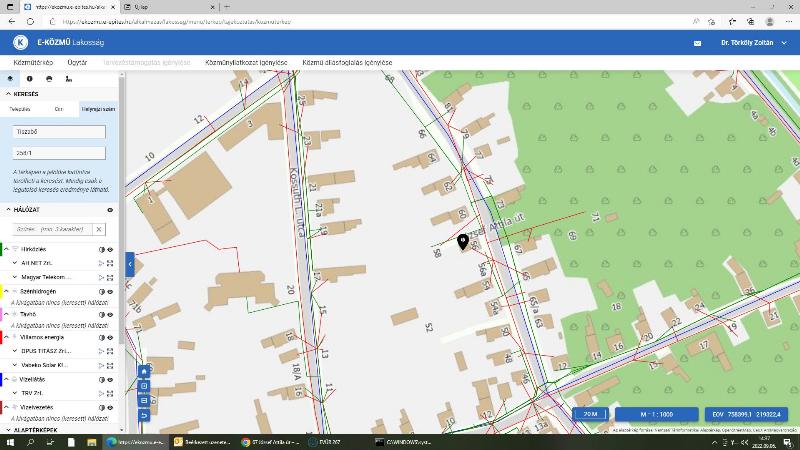Toggle visibility of all HÁLÓZAT layers
This screenshot has width=800, height=450.
click(110, 210)
